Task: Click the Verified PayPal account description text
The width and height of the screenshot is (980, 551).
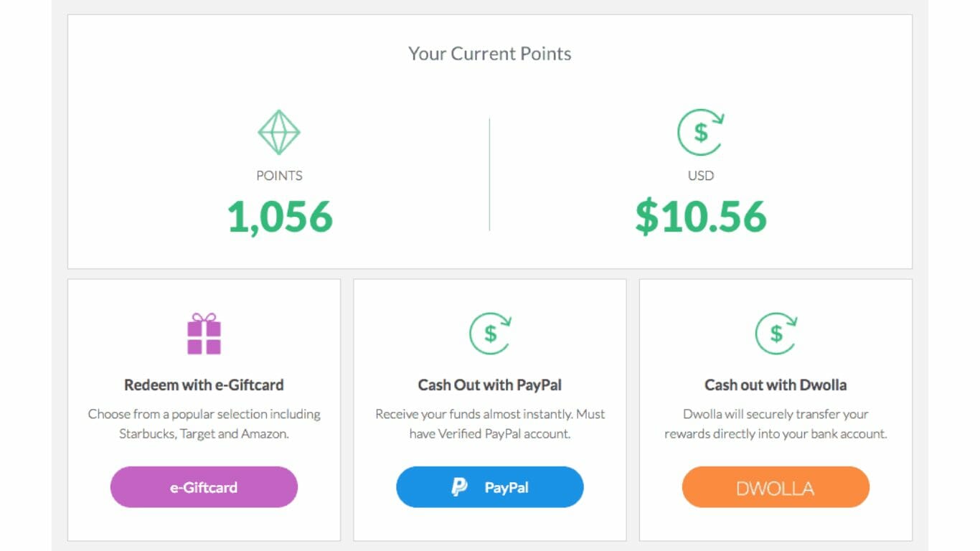Action: [490, 424]
